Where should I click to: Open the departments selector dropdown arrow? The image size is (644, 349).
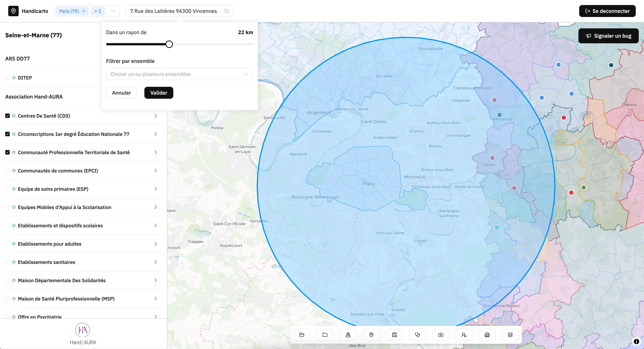coord(113,11)
